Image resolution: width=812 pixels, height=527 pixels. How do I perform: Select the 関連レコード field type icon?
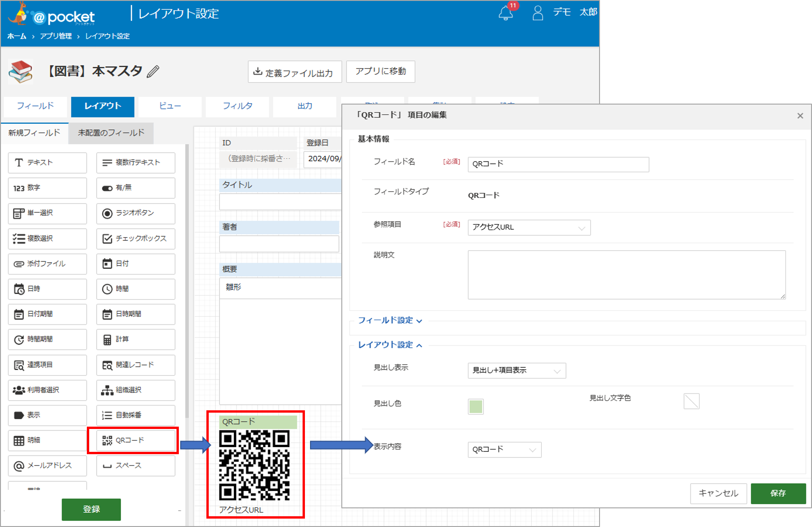click(x=135, y=365)
